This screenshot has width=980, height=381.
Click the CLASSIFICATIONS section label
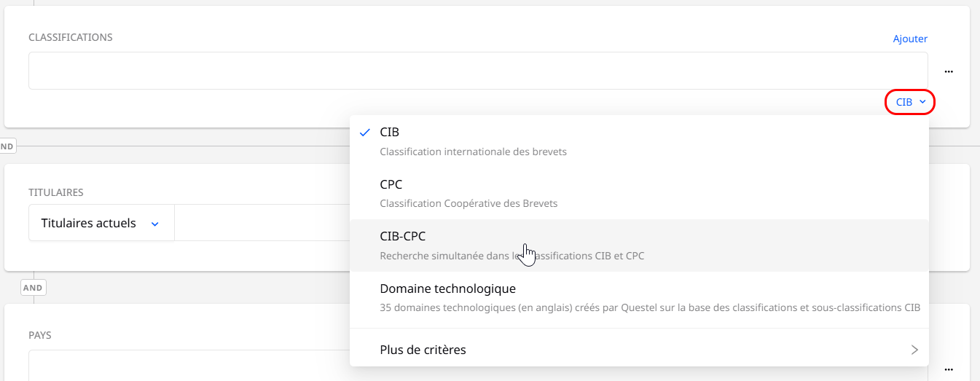tap(70, 37)
